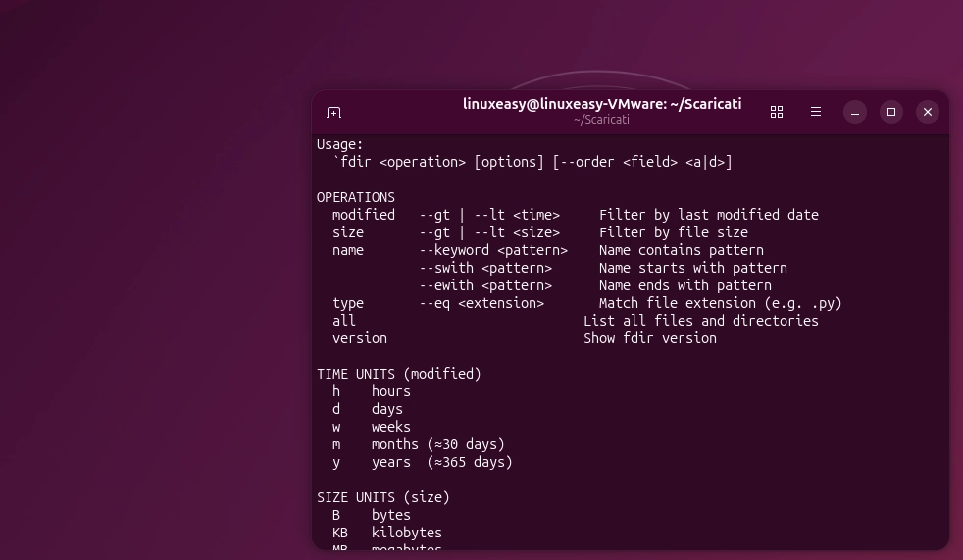
Task: Minimize the terminal window
Action: (855, 112)
